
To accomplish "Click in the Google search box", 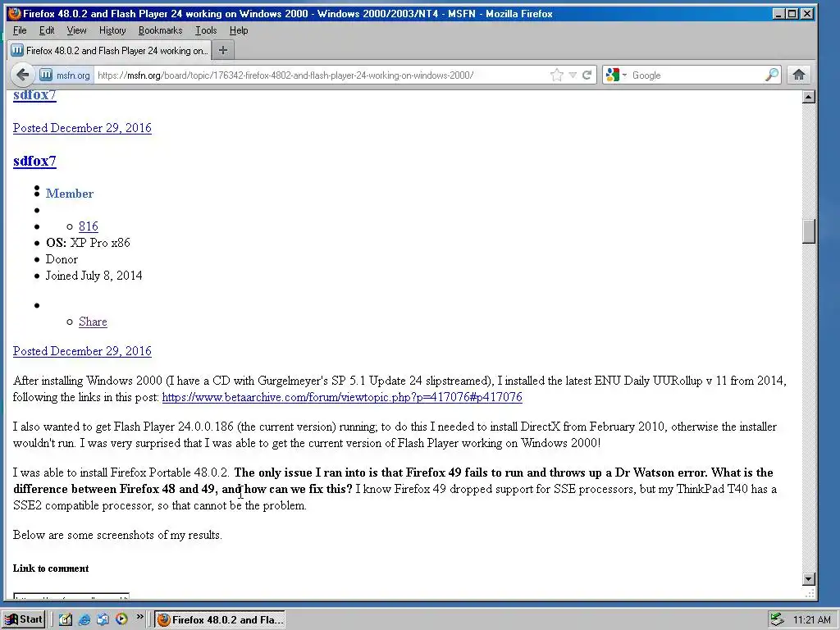I will [x=696, y=75].
